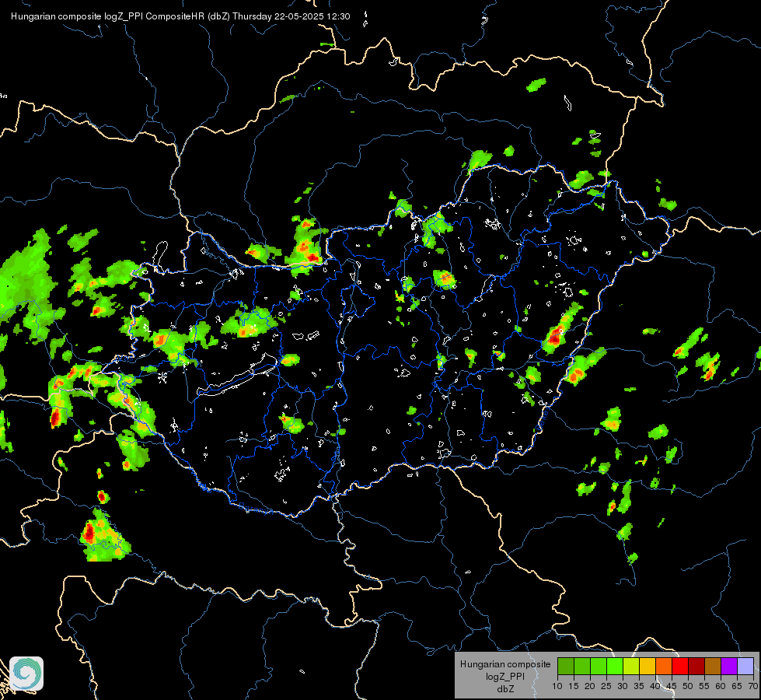The image size is (761, 700).
Task: Select the 60–65 dBZ purple swatch
Action: tap(729, 666)
